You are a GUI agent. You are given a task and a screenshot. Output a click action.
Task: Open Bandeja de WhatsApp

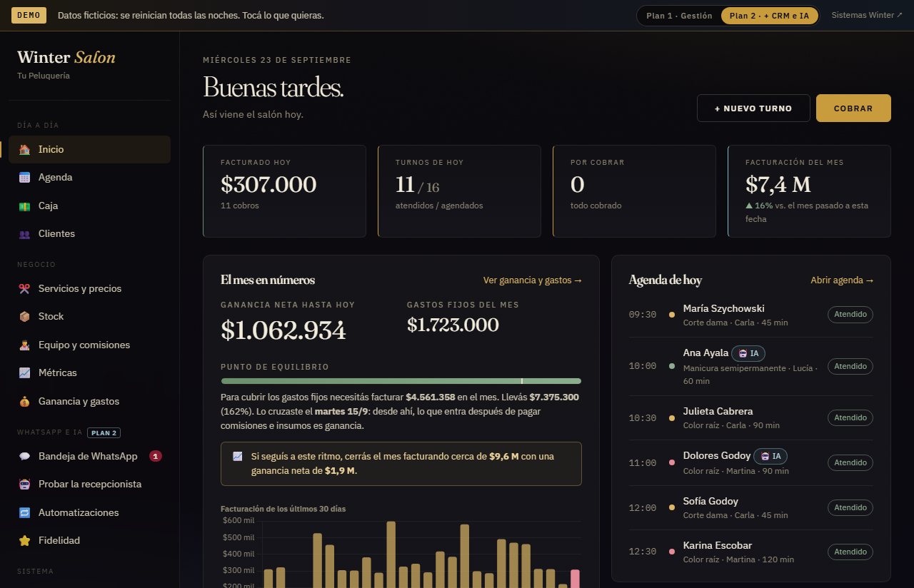(90, 457)
